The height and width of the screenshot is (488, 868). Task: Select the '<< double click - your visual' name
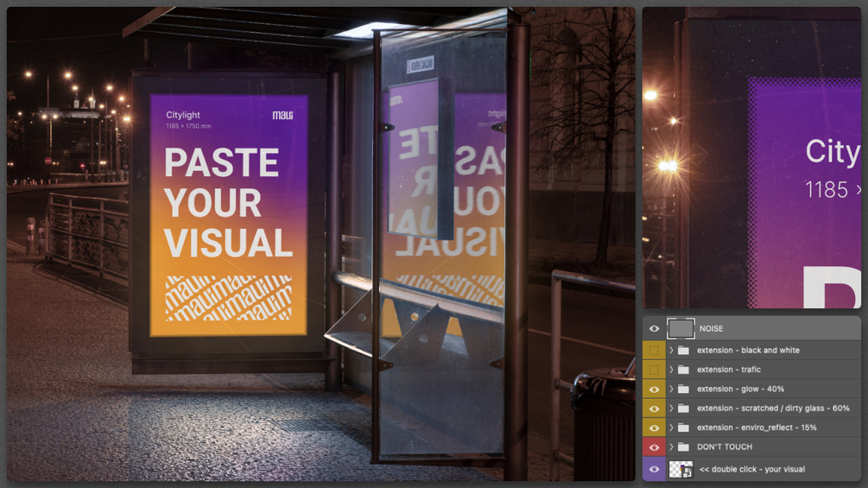pyautogui.click(x=751, y=469)
